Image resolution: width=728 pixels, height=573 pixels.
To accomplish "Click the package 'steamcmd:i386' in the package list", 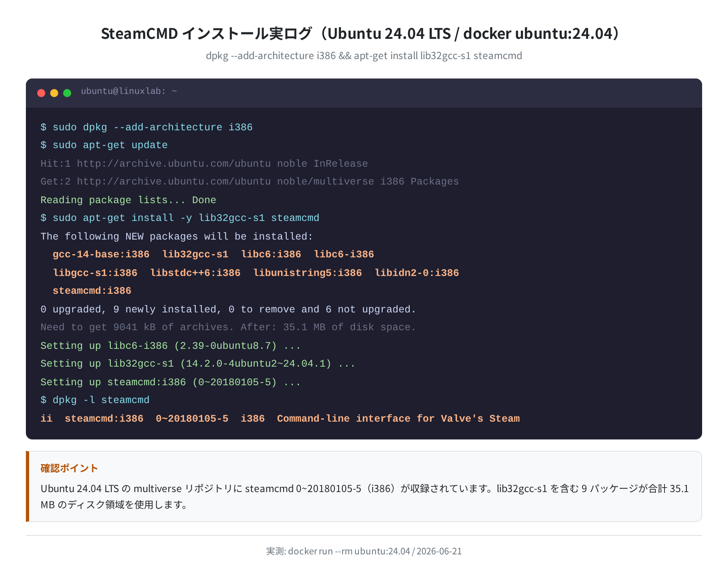I will (x=92, y=291).
